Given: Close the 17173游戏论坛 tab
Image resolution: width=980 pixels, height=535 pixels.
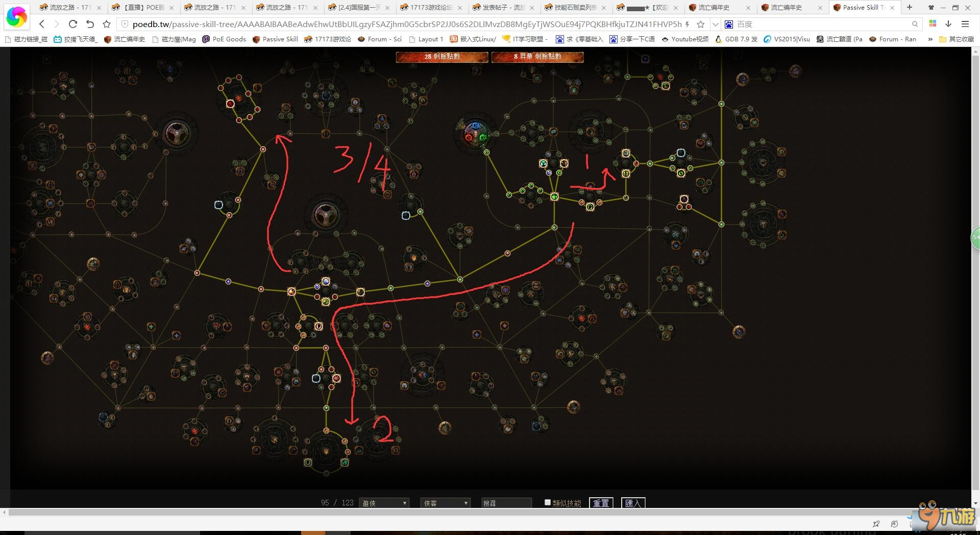Looking at the screenshot, I should coord(461,8).
